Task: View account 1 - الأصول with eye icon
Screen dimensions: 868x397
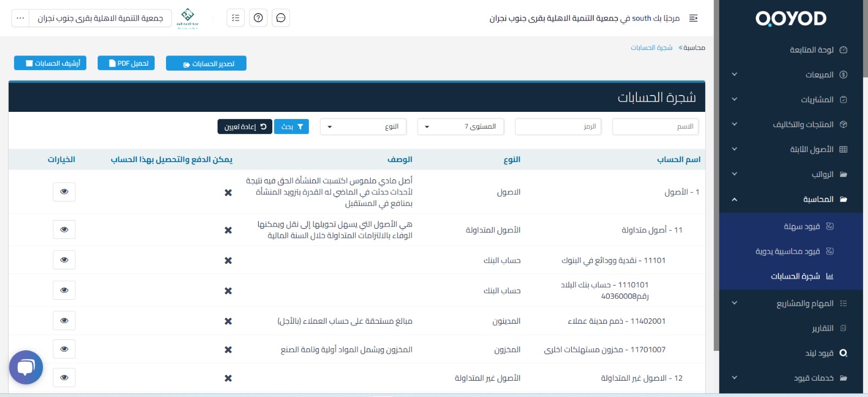Action: (64, 192)
